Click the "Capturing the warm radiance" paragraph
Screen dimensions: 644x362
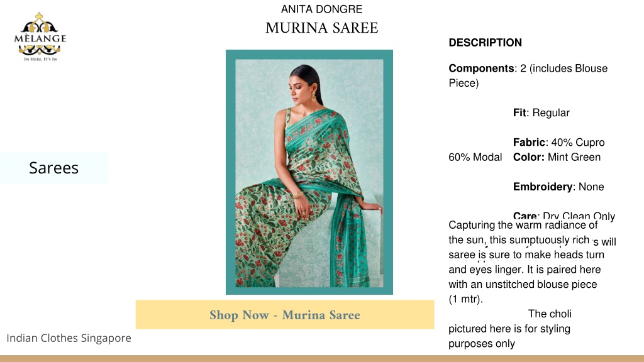point(526,262)
